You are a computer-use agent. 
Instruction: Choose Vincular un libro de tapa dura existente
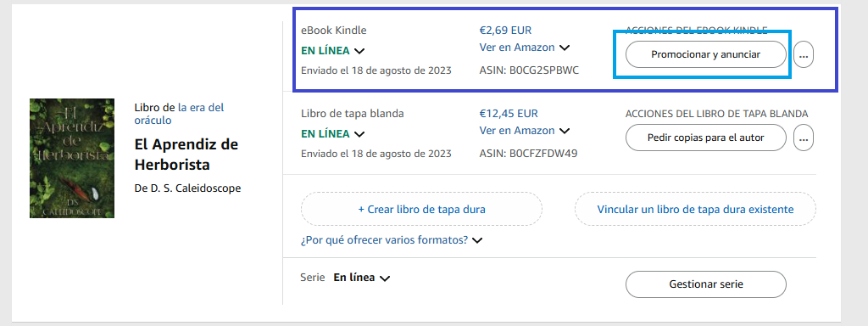(695, 209)
